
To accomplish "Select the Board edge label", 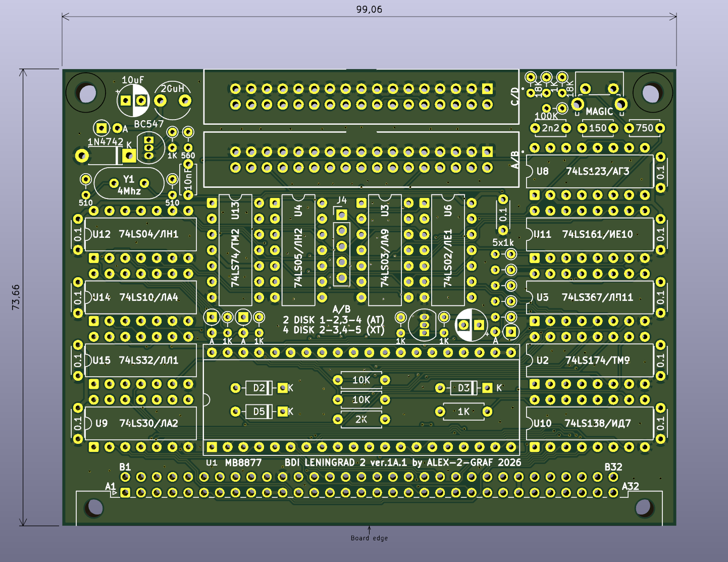I will [x=369, y=538].
